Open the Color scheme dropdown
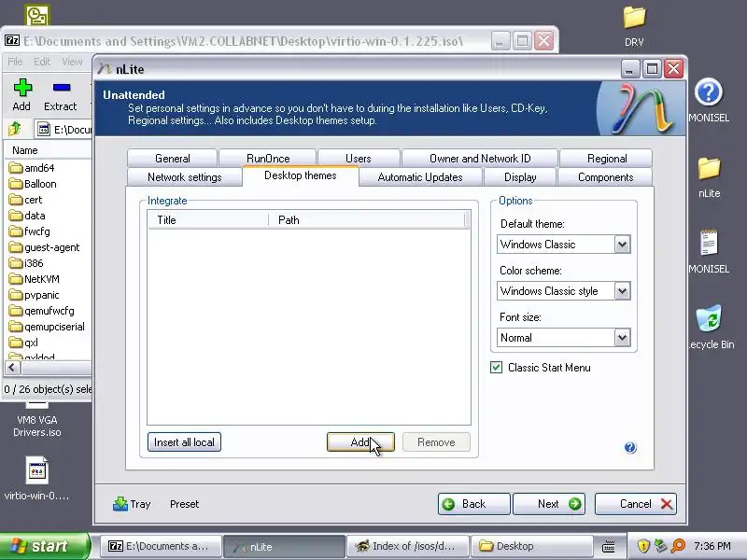747x560 pixels. tap(622, 291)
